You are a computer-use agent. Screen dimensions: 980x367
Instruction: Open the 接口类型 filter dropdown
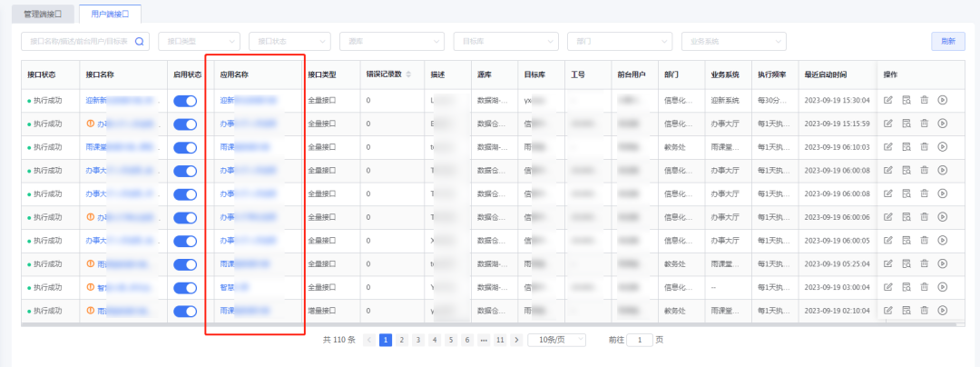point(199,41)
